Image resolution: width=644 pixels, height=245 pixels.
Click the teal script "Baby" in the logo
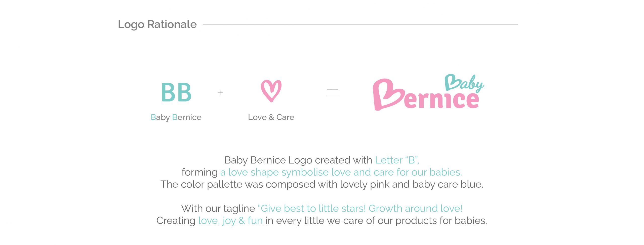pos(464,83)
